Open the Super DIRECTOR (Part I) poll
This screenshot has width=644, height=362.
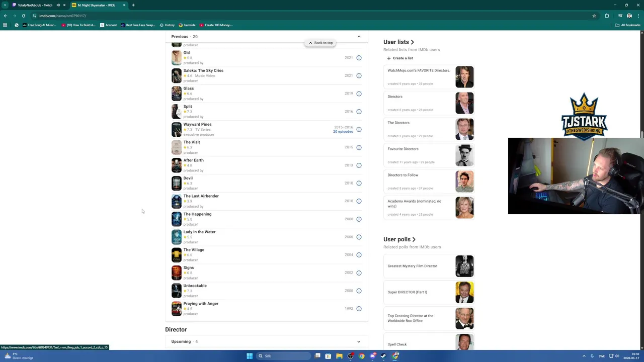pos(407,292)
